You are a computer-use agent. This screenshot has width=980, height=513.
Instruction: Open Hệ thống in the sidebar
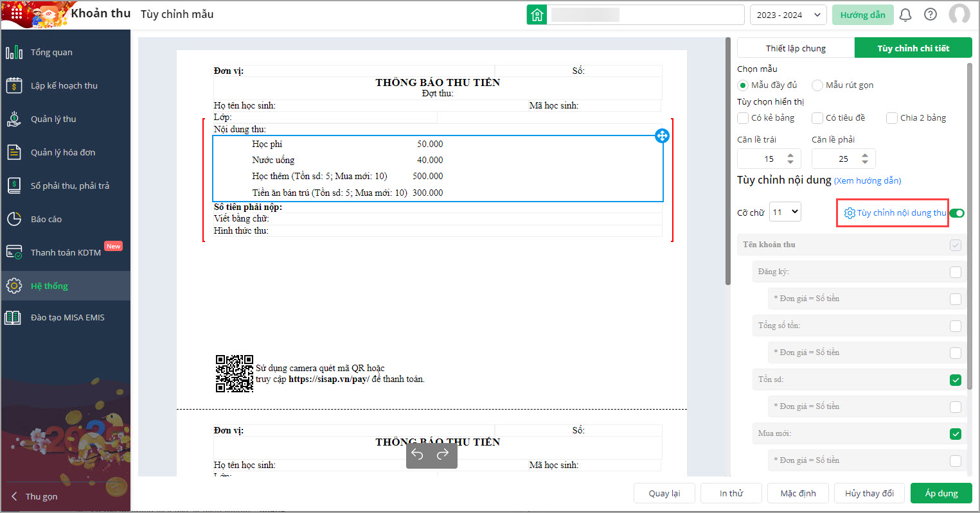tap(66, 286)
